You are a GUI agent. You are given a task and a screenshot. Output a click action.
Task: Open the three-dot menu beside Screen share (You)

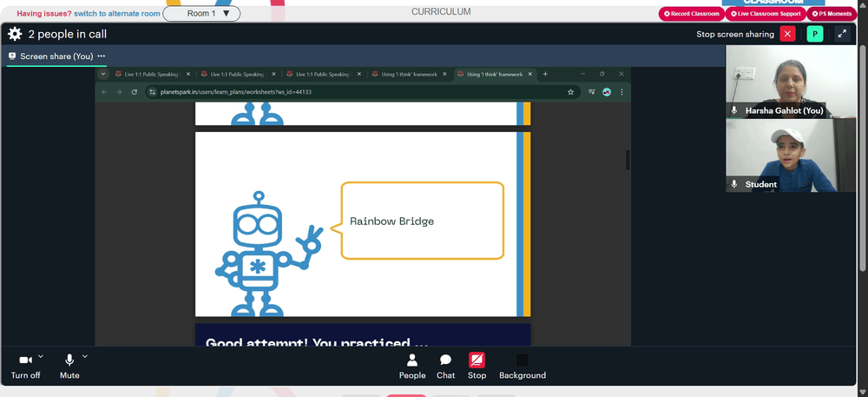(102, 56)
